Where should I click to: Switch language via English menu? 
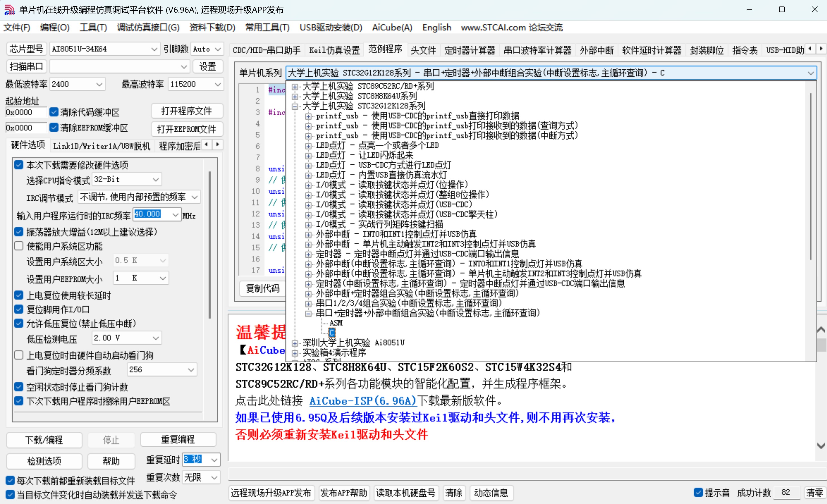pyautogui.click(x=436, y=28)
